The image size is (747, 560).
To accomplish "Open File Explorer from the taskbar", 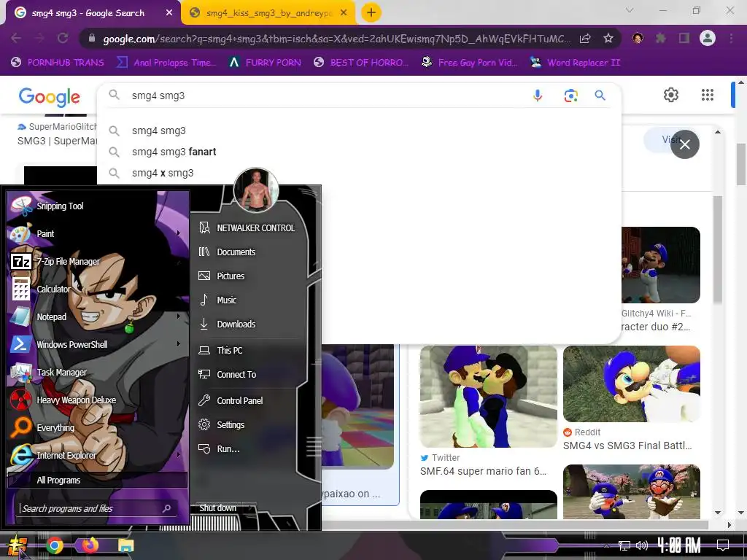I will (x=125, y=545).
